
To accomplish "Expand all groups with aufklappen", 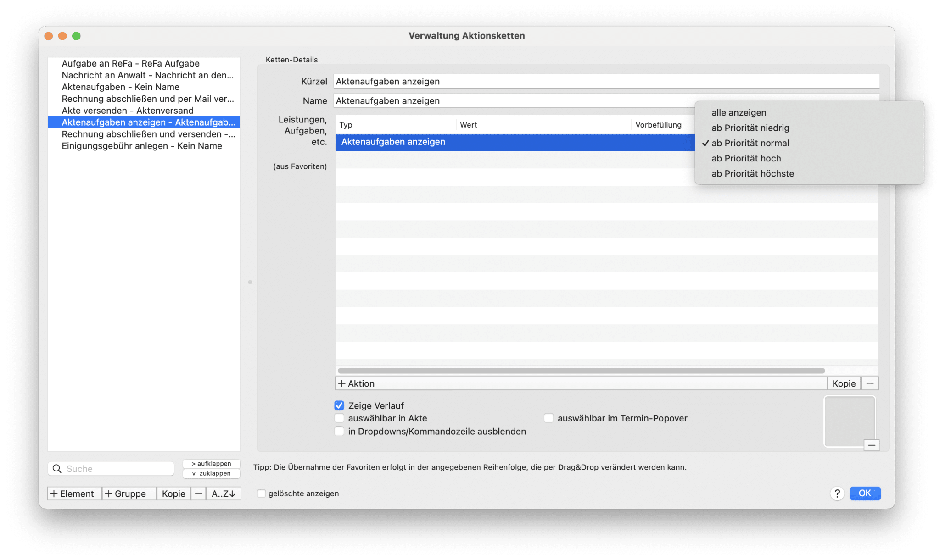I will click(212, 464).
